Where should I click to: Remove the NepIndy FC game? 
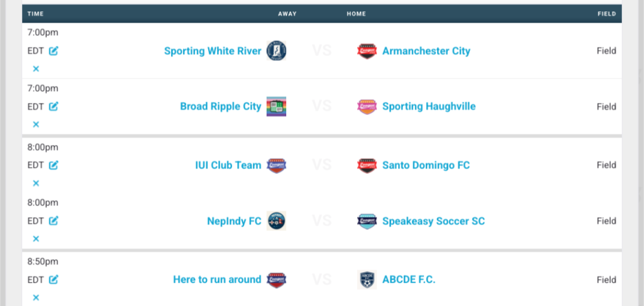(x=36, y=239)
